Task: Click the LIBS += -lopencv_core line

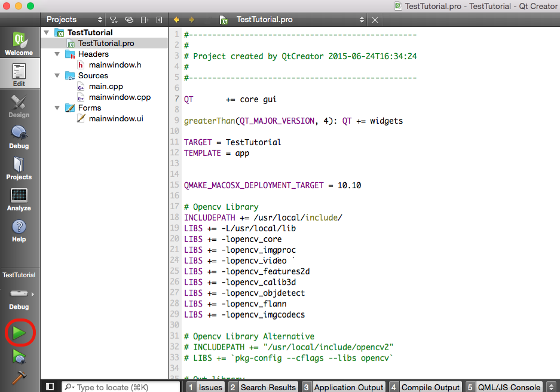Action: [233, 239]
